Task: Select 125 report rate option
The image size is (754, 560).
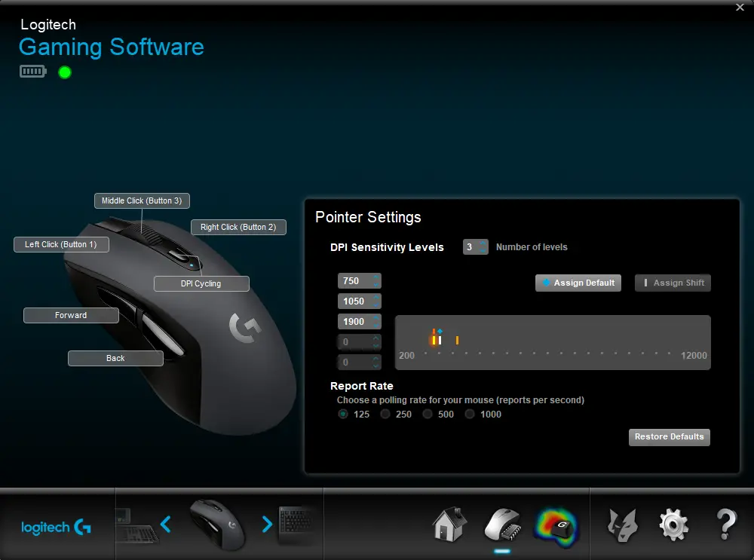Action: (x=343, y=414)
